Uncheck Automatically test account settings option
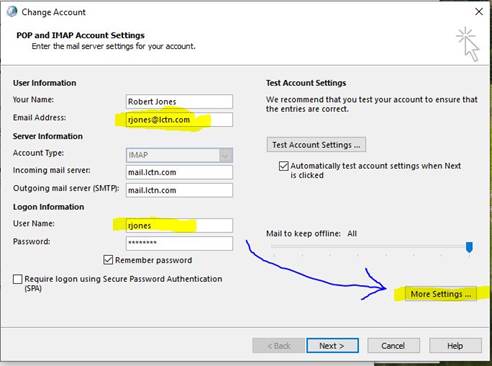Viewport: 492px width, 366px height. pos(284,166)
